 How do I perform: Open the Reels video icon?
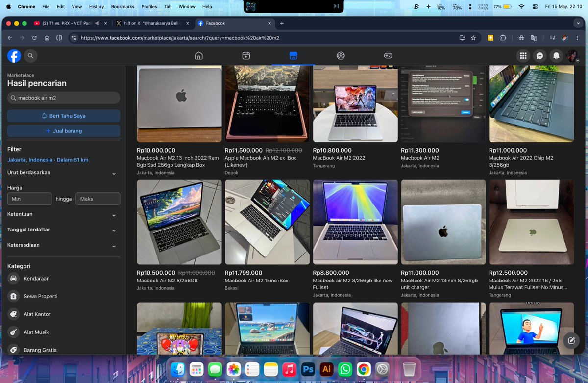pyautogui.click(x=246, y=56)
